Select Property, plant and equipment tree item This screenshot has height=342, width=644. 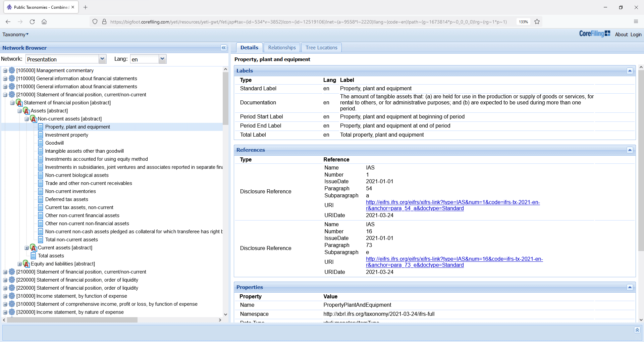(77, 127)
